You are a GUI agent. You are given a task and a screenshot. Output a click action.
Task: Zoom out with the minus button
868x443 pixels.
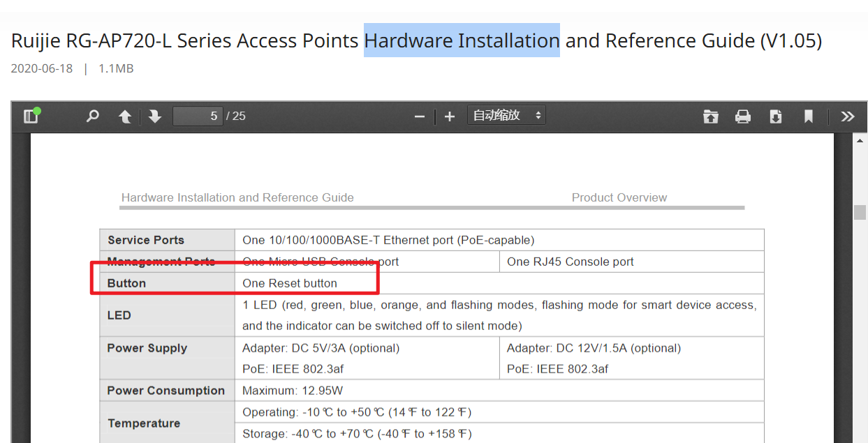tap(420, 117)
